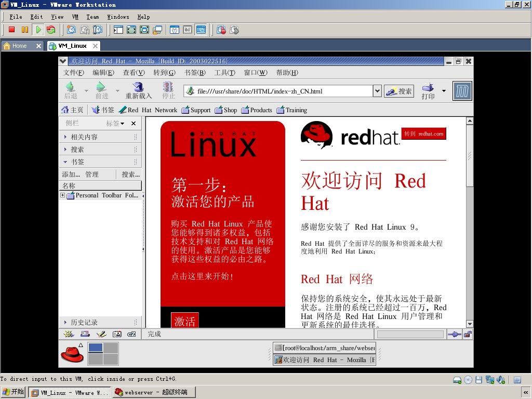Collapse the 书签 sidebar panel
The height and width of the screenshot is (399, 532).
click(100, 162)
